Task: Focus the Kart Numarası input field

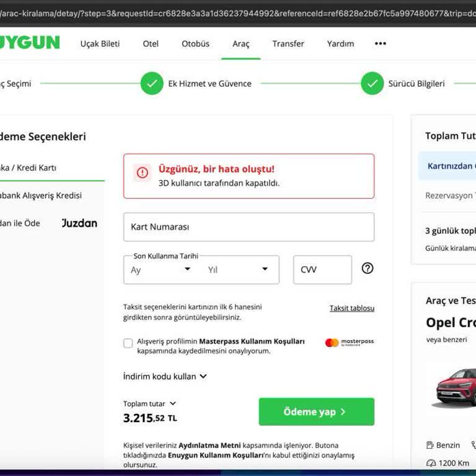Action: point(249,227)
